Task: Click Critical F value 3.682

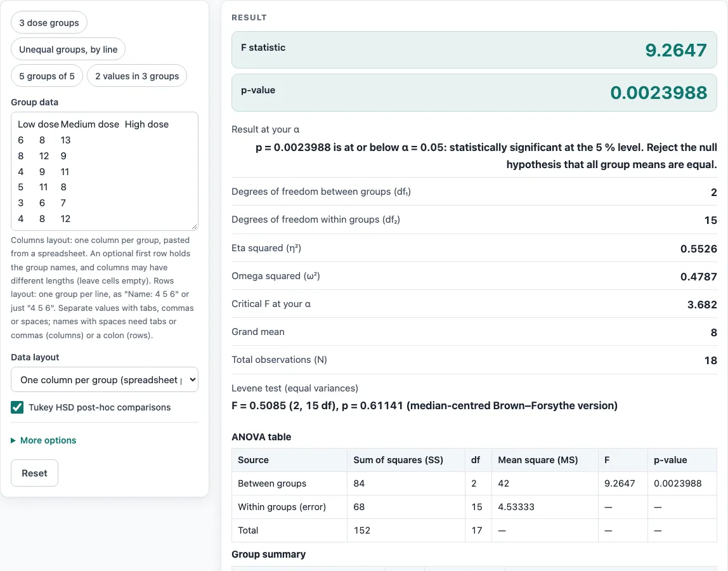Action: pos(702,305)
